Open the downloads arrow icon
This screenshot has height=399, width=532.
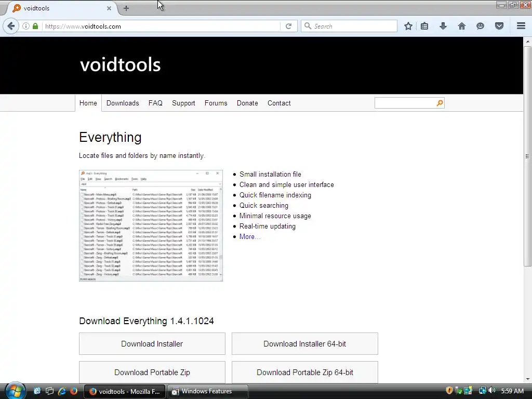(x=443, y=26)
